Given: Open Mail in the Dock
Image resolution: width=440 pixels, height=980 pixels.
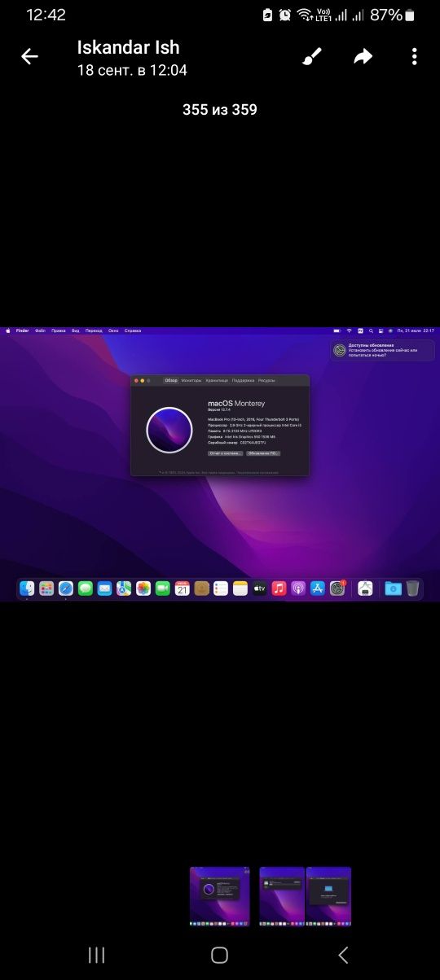Looking at the screenshot, I should point(104,588).
